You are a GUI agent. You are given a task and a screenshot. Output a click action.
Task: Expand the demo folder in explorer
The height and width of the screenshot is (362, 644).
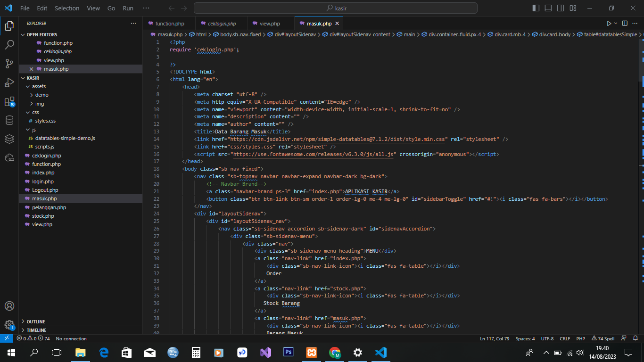pyautogui.click(x=41, y=95)
